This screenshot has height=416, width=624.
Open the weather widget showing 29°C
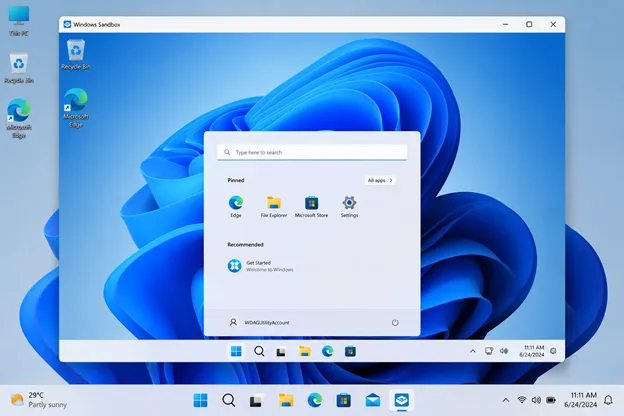(x=39, y=400)
